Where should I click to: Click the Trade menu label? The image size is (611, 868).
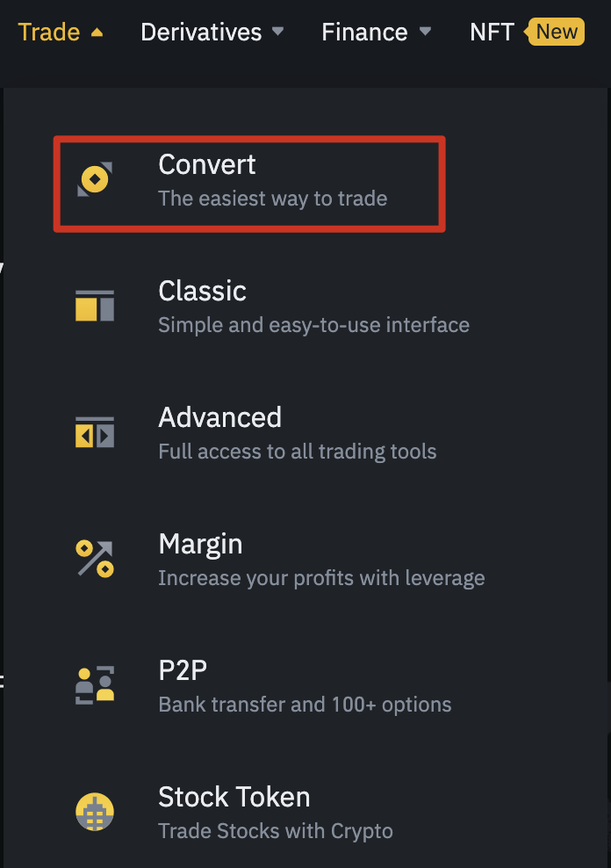pos(49,33)
